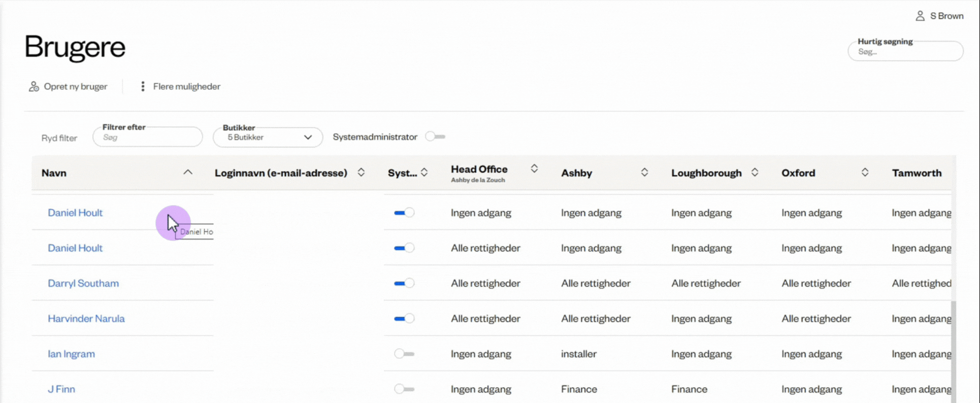Toggle system admin for first Daniel Hoult row
This screenshot has height=403, width=980.
(x=404, y=213)
